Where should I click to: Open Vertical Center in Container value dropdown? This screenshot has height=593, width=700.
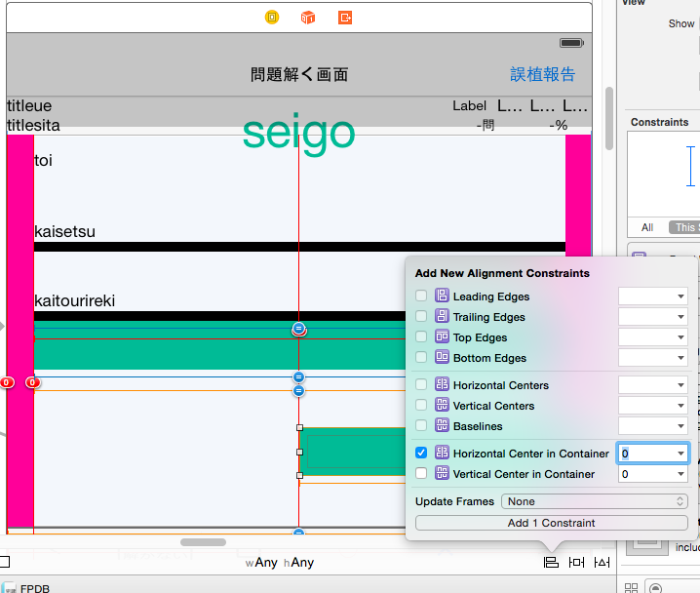(681, 474)
